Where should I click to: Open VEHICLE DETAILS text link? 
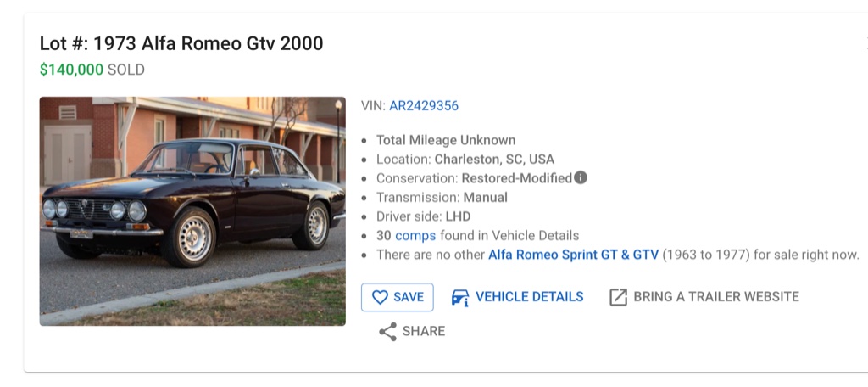pos(529,297)
